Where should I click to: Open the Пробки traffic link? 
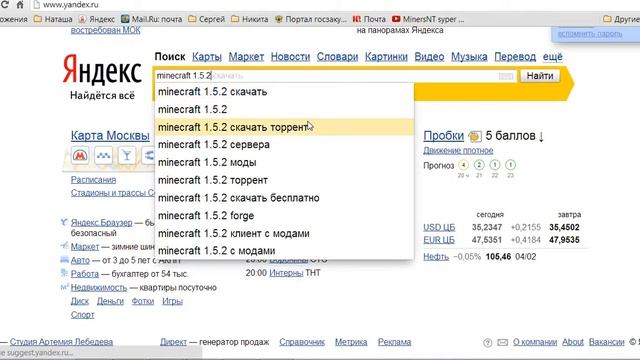pos(444,136)
